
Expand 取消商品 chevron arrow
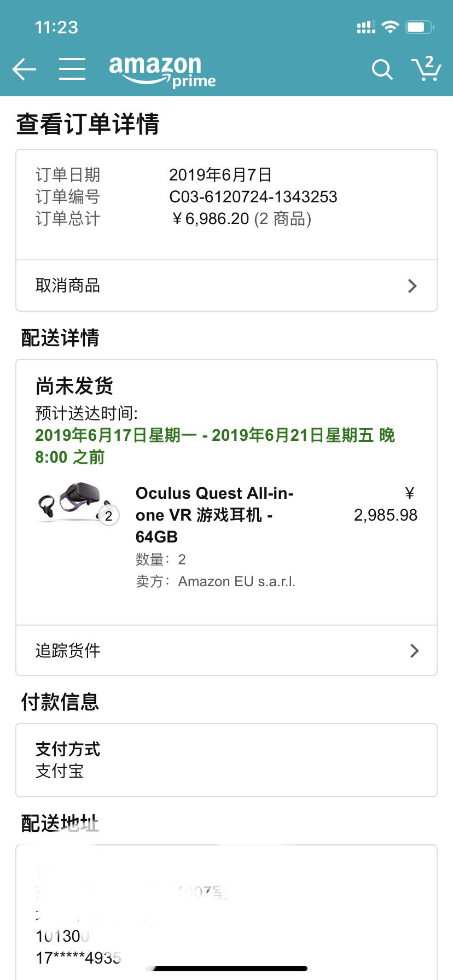coord(413,286)
